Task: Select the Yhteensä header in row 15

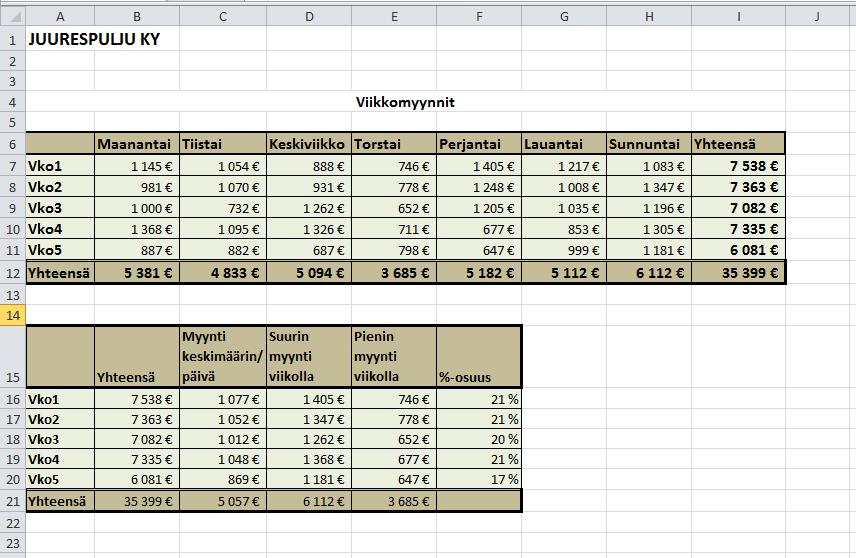Action: click(x=136, y=357)
